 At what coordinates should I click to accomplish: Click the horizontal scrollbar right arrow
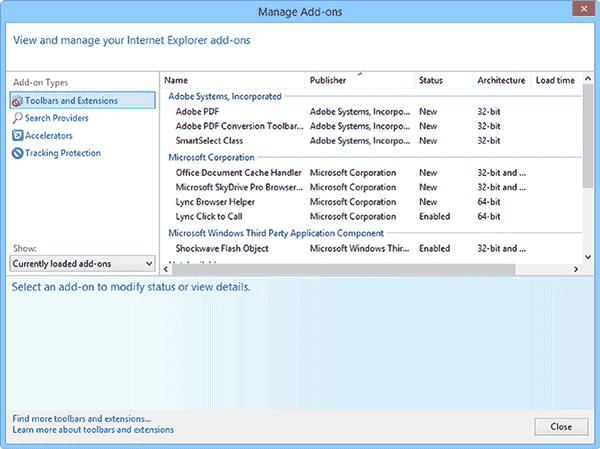click(x=575, y=269)
